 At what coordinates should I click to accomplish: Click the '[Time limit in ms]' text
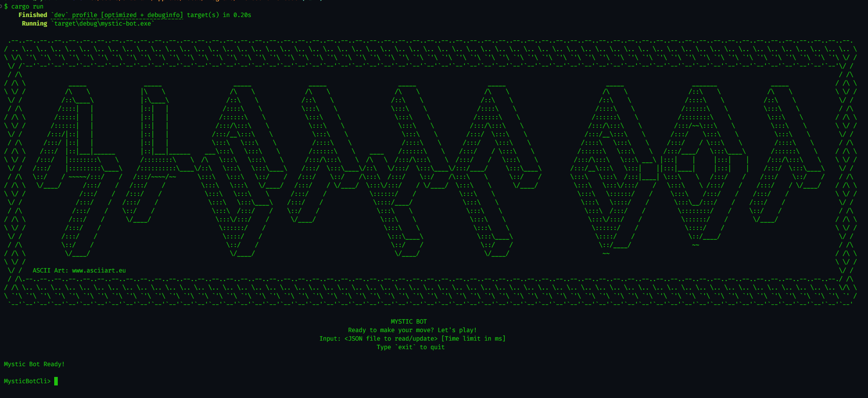tap(473, 338)
